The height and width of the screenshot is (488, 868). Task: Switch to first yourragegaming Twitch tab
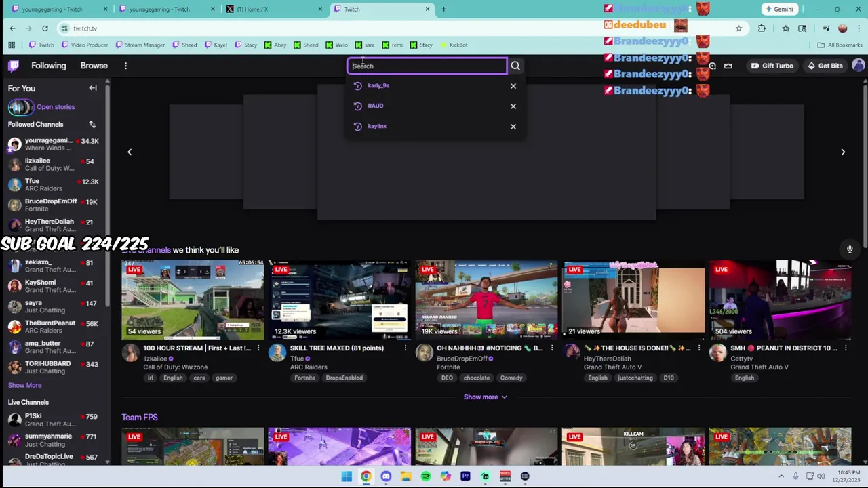click(x=60, y=9)
